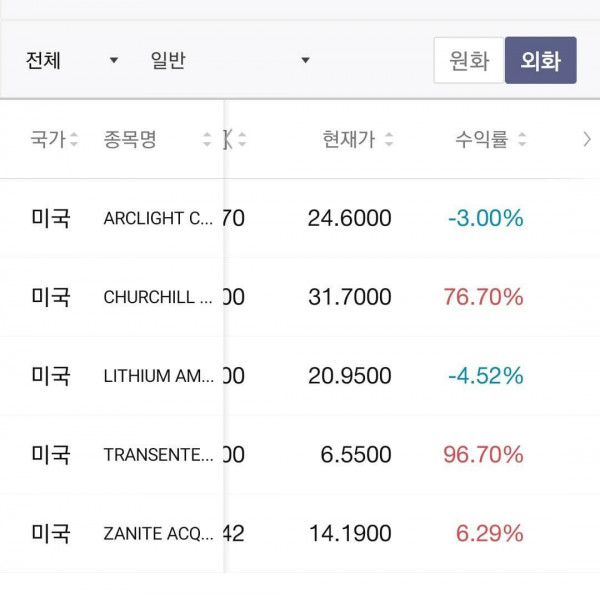
Task: Open the 전체 dropdown filter
Action: coord(72,60)
